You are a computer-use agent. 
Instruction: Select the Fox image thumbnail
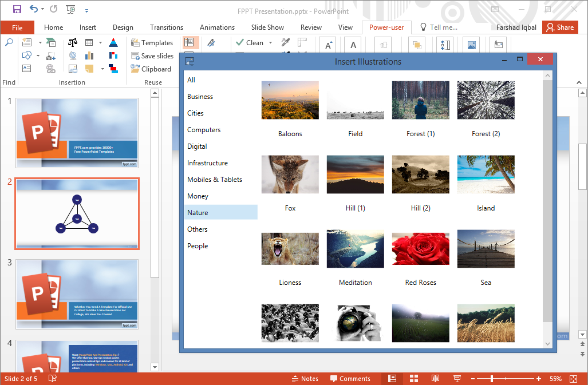(290, 174)
